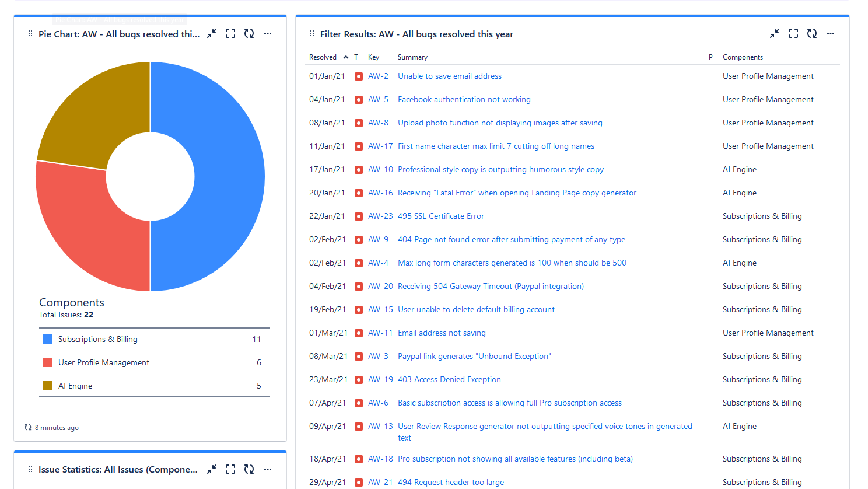Sort by the P priority column header
The image size is (868, 489).
[x=710, y=57]
